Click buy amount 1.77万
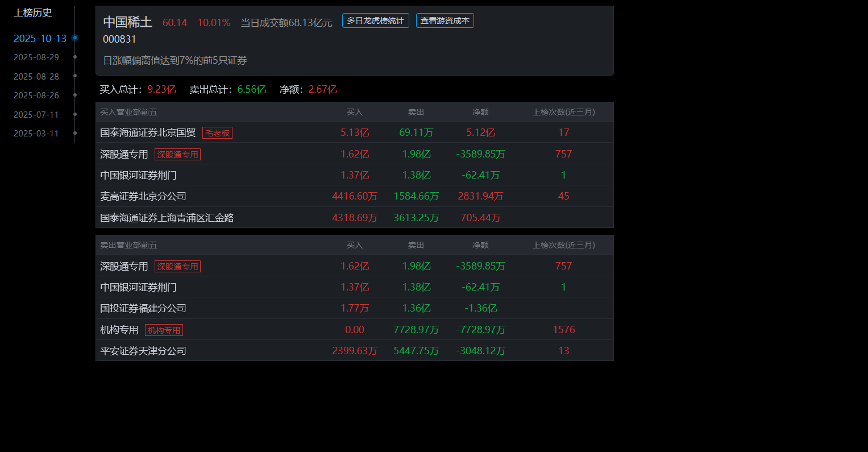This screenshot has width=868, height=452. (355, 308)
